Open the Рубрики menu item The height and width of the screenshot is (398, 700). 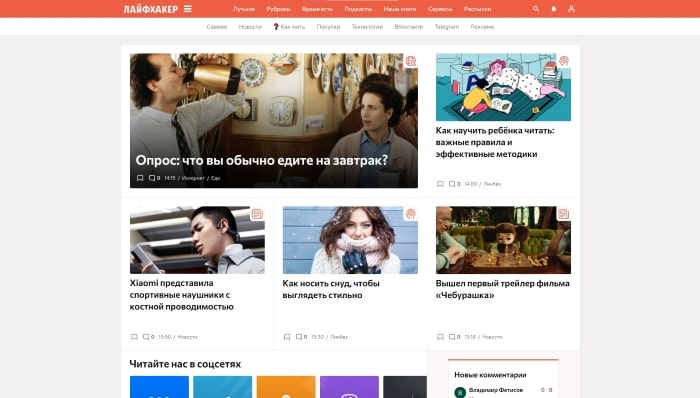[278, 9]
